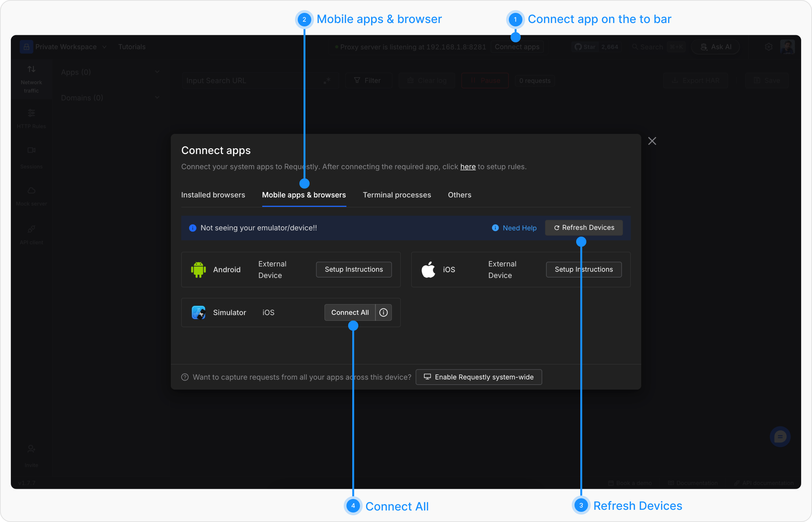This screenshot has height=522, width=812.
Task: Open the chat support bubble
Action: click(780, 436)
